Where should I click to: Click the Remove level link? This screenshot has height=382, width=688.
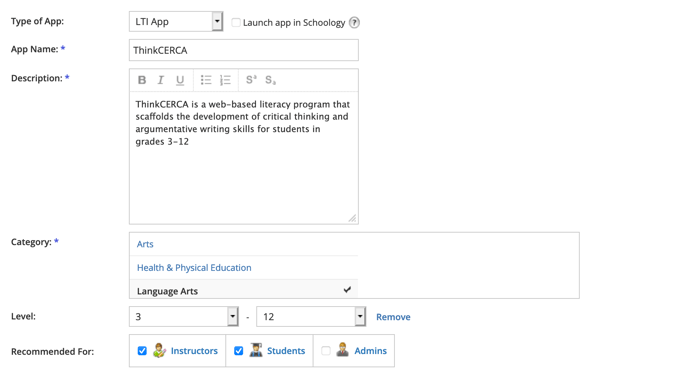(393, 317)
